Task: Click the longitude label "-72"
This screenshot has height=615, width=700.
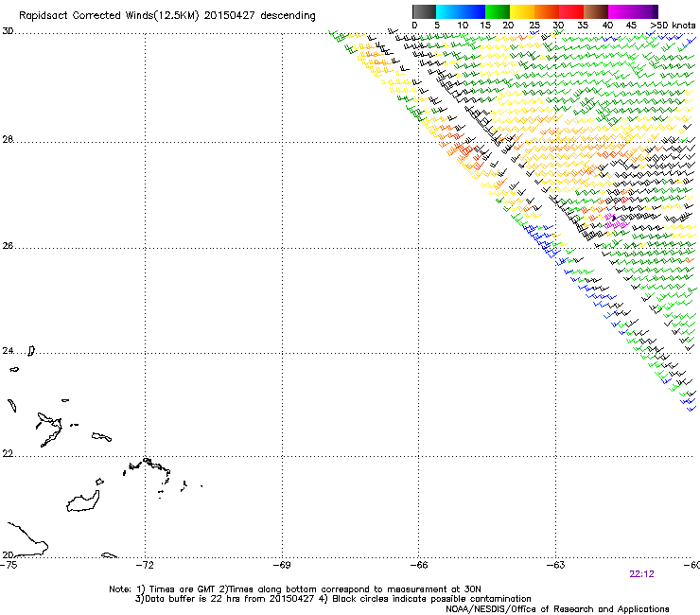Action: pyautogui.click(x=145, y=565)
